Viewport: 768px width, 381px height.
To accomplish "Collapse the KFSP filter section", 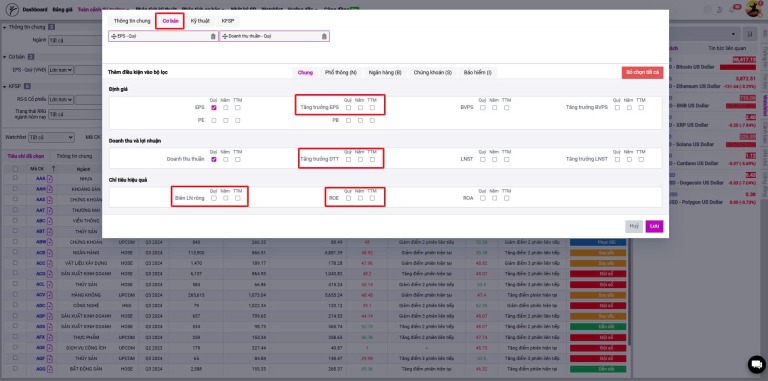I will [x=4, y=86].
